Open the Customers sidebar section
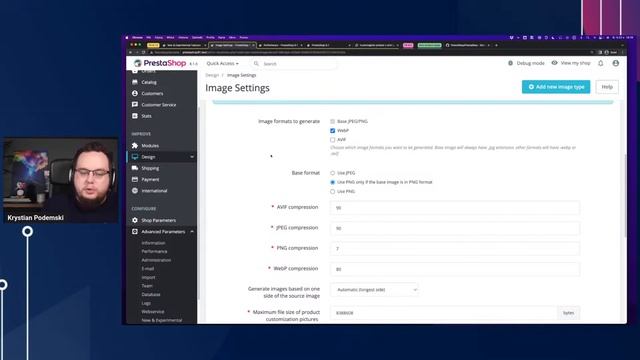Screen dimensions: 640x360 [152, 93]
